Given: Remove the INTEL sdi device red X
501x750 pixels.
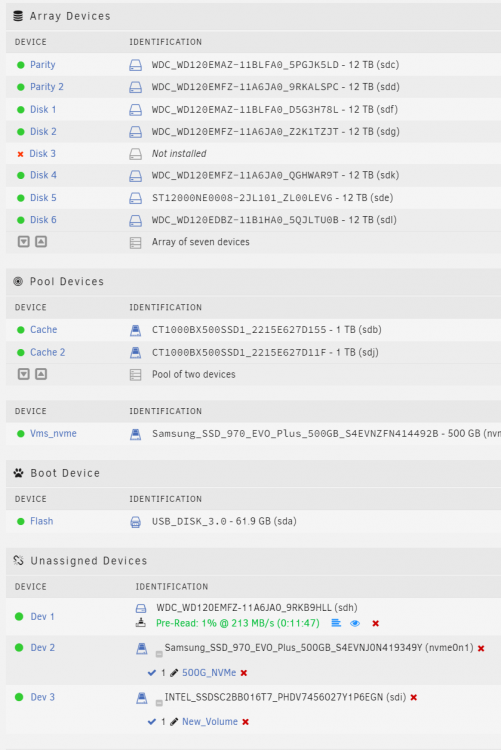Looking at the screenshot, I should 414,697.
